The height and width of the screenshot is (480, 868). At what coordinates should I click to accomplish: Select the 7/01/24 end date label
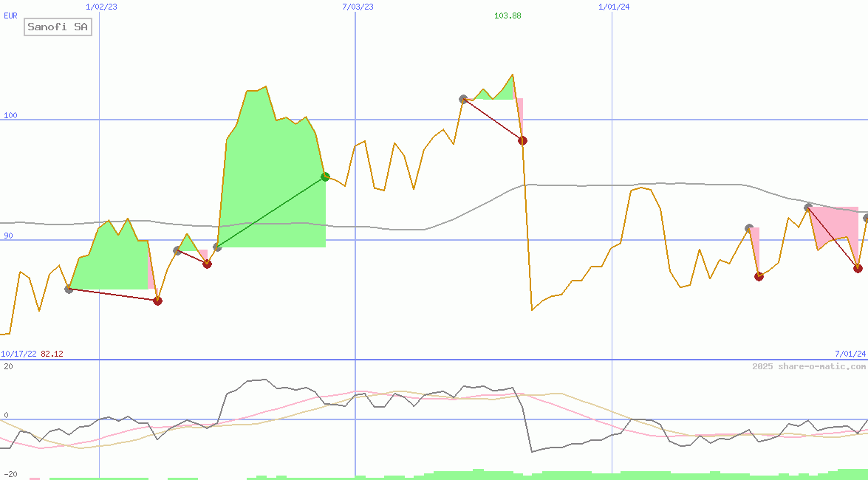tap(850, 354)
